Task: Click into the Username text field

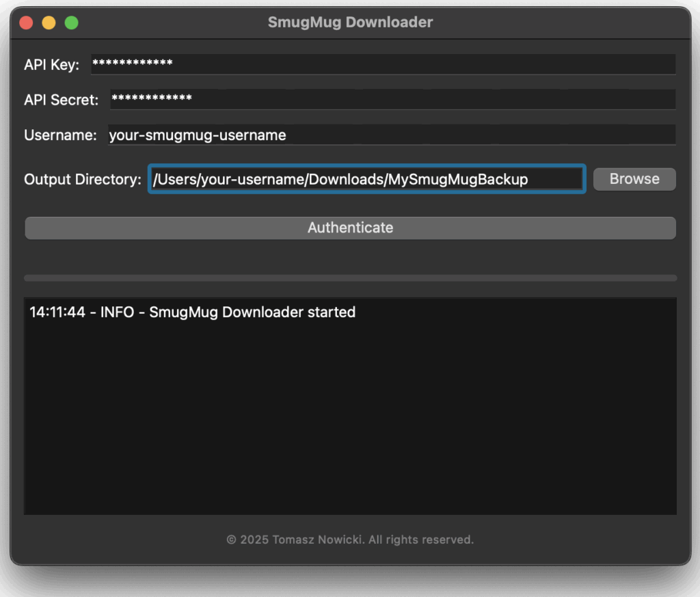Action: click(x=391, y=135)
